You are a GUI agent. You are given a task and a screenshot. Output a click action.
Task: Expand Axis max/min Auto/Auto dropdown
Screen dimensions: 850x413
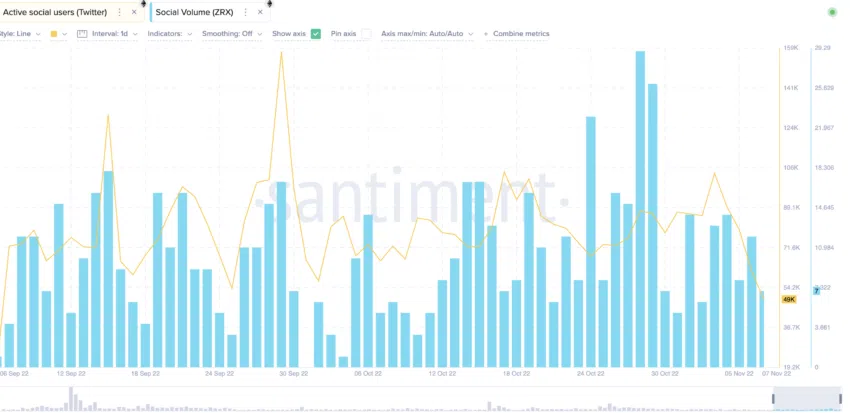427,34
